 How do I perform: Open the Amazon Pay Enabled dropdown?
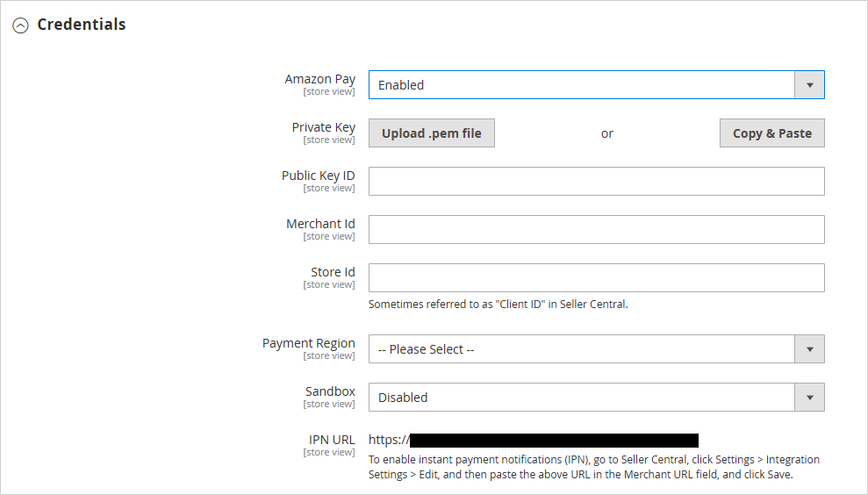(596, 85)
